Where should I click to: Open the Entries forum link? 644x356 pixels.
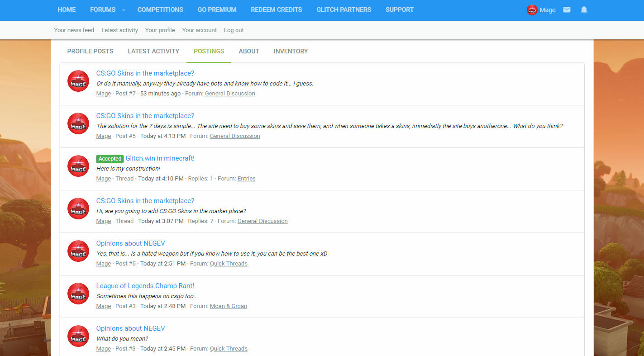pos(246,179)
